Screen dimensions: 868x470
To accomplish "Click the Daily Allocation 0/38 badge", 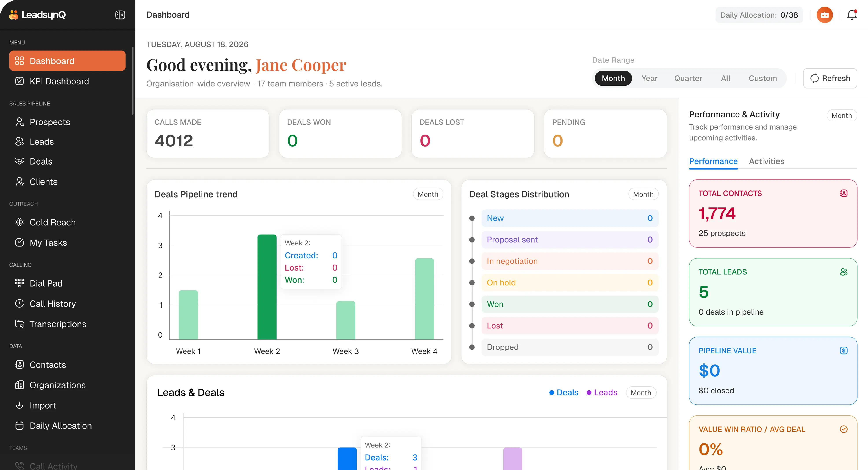I will (x=759, y=15).
